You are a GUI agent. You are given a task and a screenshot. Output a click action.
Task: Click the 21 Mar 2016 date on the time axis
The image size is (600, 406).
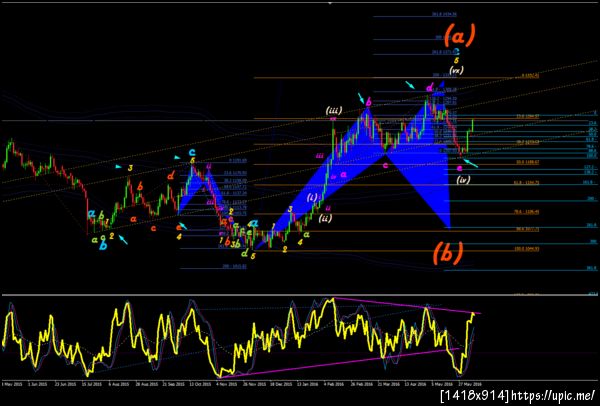tap(388, 383)
